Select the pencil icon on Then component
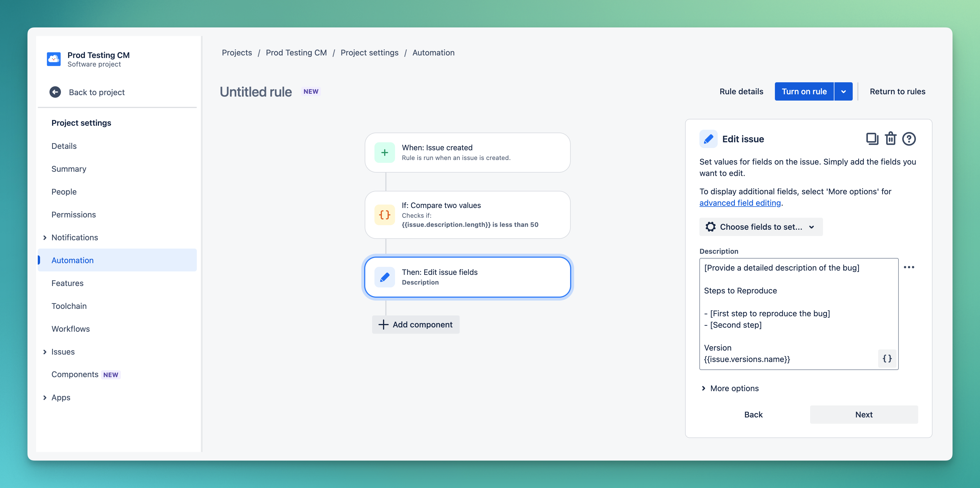The image size is (980, 488). [x=385, y=277]
